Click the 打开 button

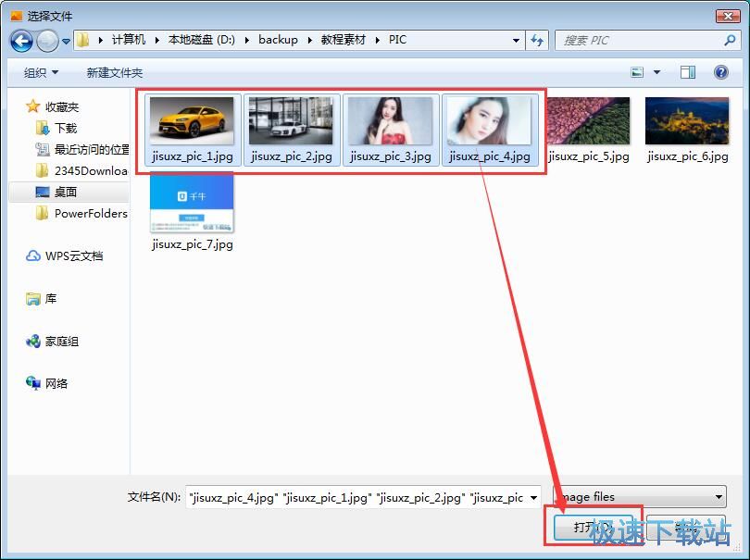point(594,527)
